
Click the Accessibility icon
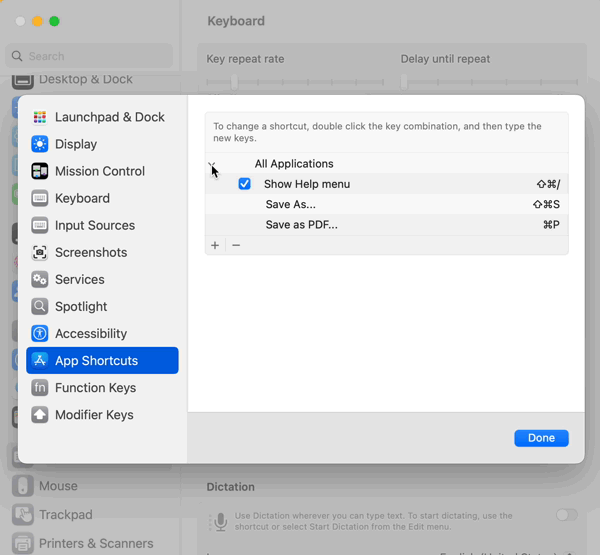click(40, 333)
